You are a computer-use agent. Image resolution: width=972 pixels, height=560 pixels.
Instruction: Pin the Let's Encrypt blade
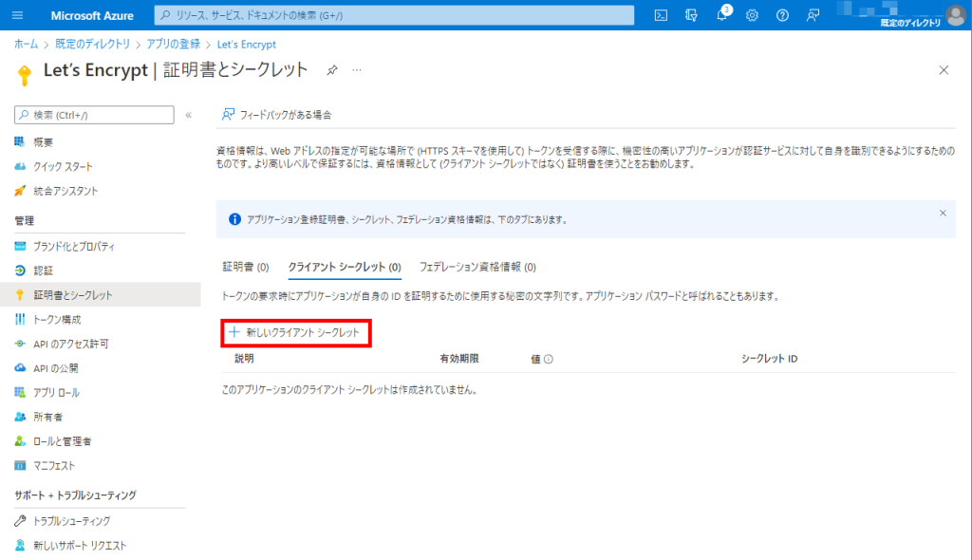332,70
